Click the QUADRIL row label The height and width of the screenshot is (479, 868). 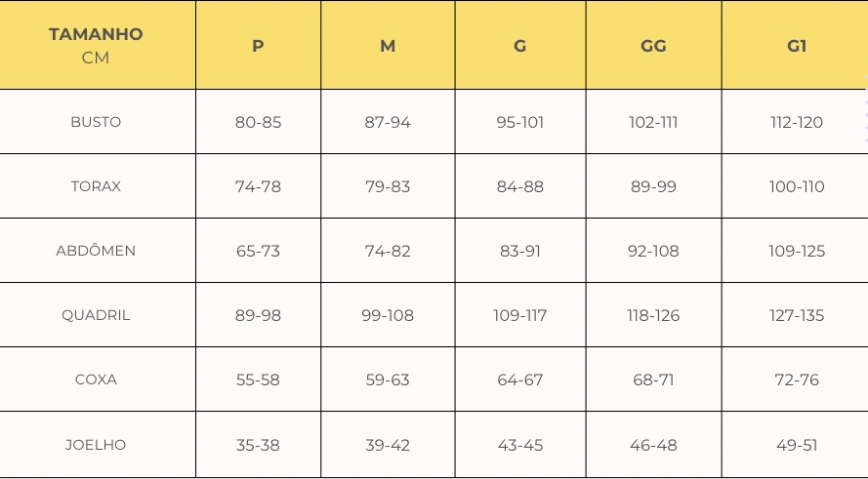(96, 315)
